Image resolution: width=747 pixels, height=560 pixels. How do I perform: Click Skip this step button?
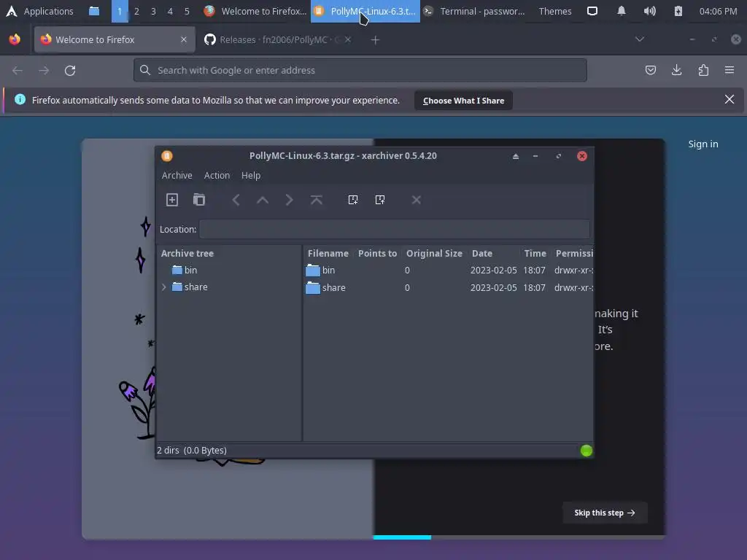pyautogui.click(x=605, y=513)
